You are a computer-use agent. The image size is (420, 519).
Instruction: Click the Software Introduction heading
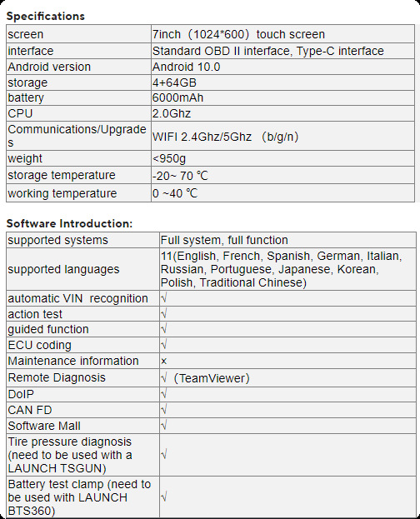coord(69,223)
